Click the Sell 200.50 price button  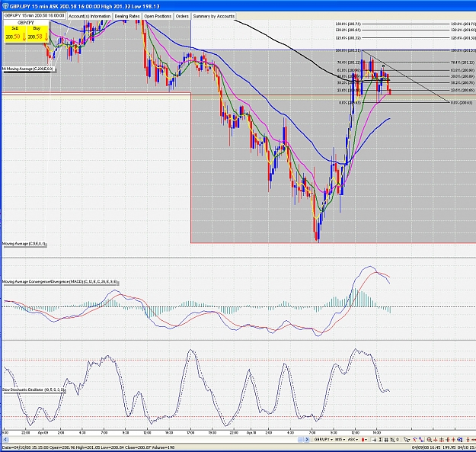click(15, 34)
